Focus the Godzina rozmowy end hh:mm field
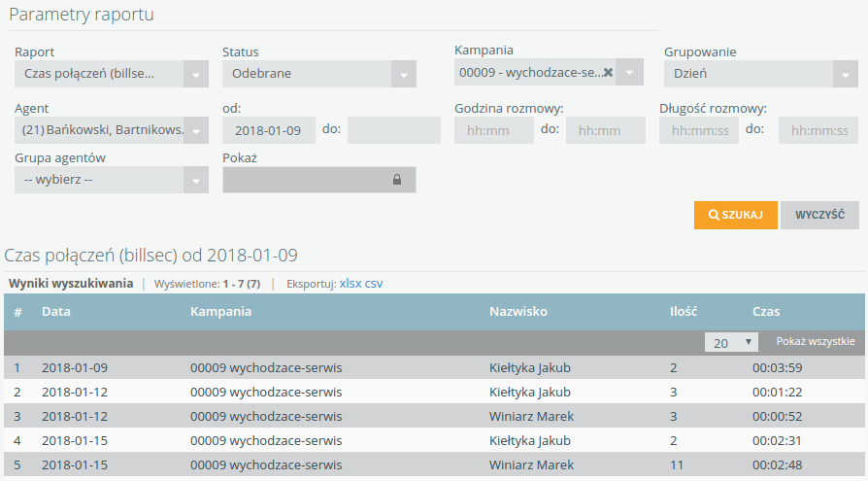868x481 pixels. [x=606, y=130]
